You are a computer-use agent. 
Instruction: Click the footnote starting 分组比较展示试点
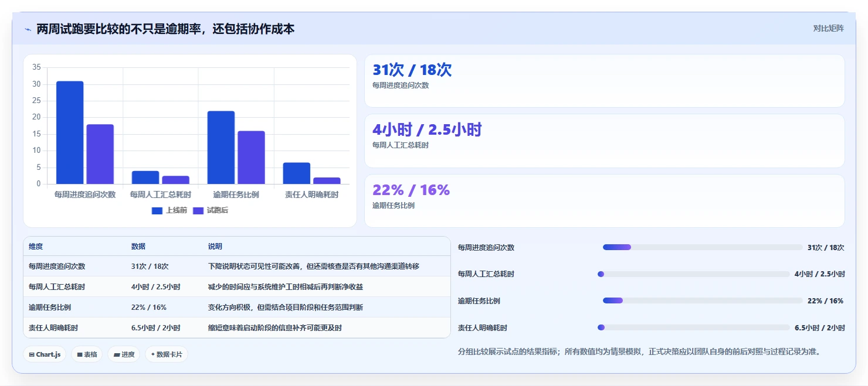[639, 351]
